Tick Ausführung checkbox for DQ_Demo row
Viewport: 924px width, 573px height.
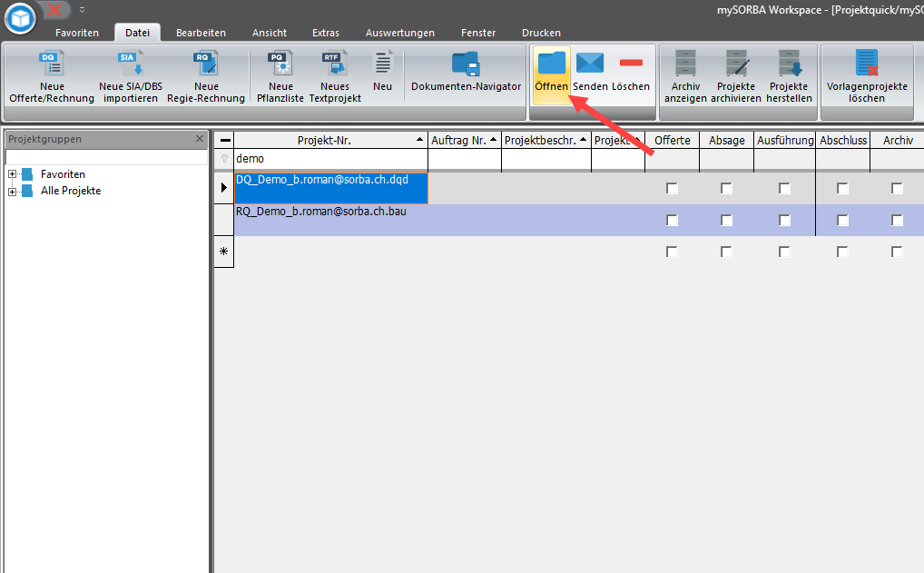pos(784,188)
